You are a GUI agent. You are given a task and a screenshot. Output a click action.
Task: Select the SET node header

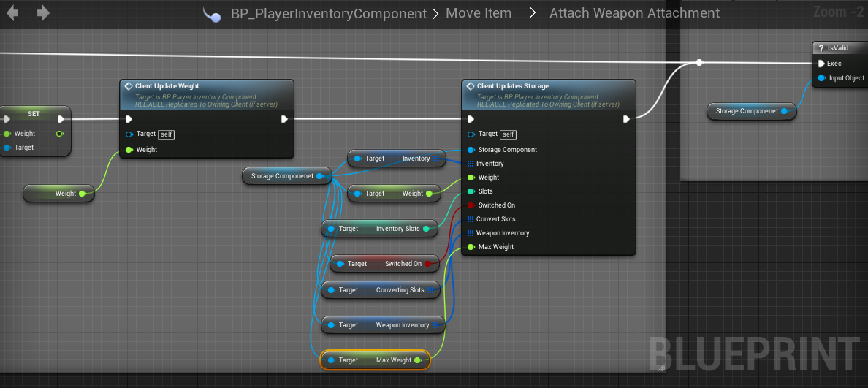pyautogui.click(x=34, y=114)
